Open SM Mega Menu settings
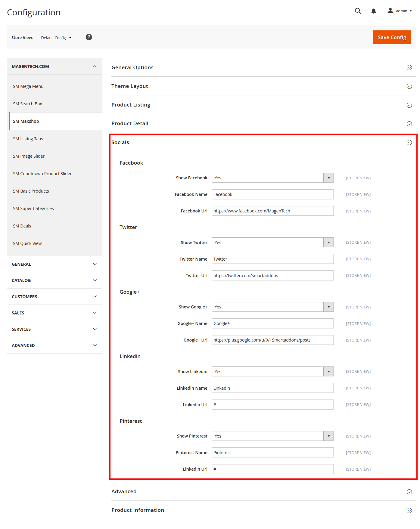Screen dimensions: 420x529 28,86
